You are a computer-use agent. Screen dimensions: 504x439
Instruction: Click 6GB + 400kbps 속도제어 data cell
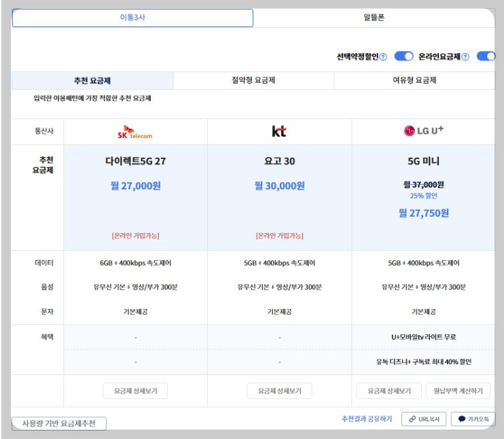click(x=135, y=263)
